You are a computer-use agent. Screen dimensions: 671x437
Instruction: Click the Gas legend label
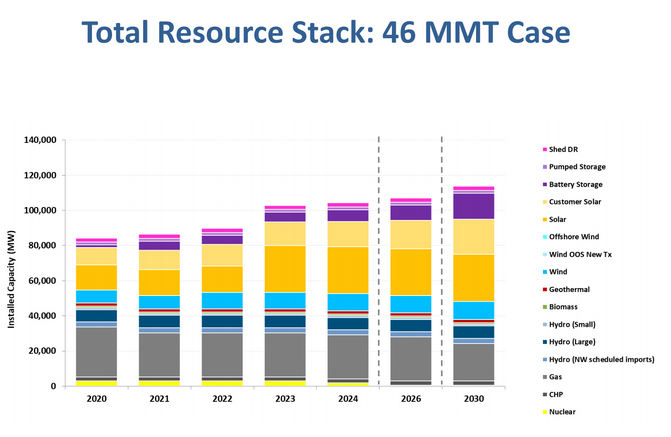coord(561,376)
